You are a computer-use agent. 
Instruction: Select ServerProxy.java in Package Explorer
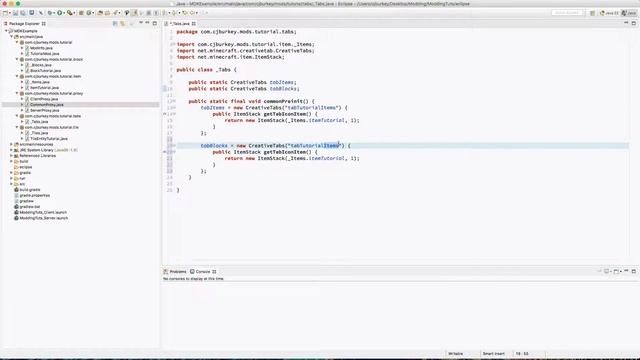pos(44,111)
